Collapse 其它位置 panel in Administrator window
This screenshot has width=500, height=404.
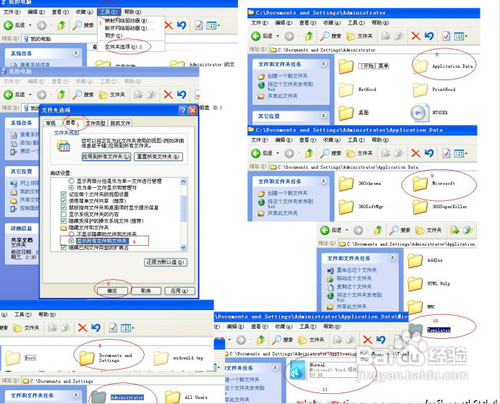323,116
